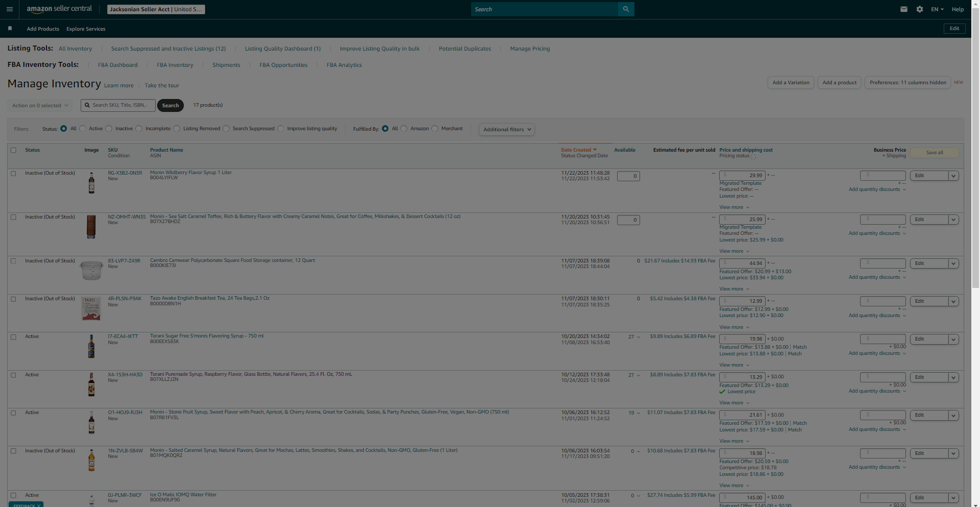This screenshot has height=507, width=980.
Task: Select the Active status filter
Action: click(82, 129)
